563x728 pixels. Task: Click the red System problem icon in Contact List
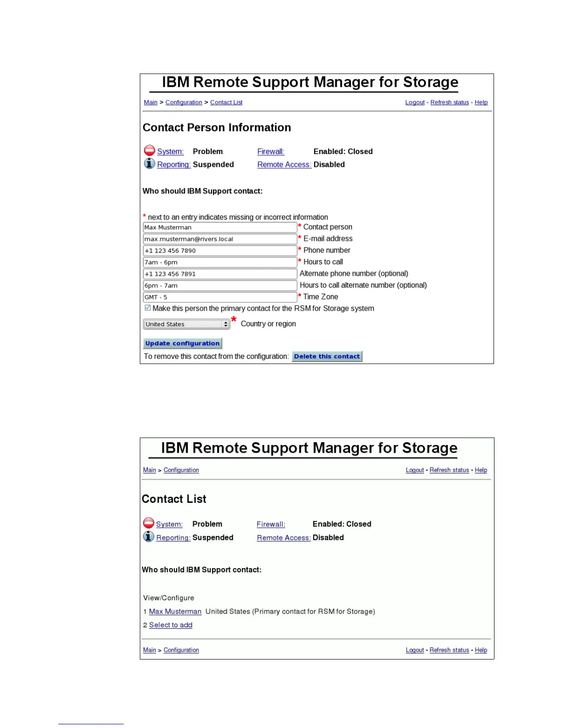[149, 523]
